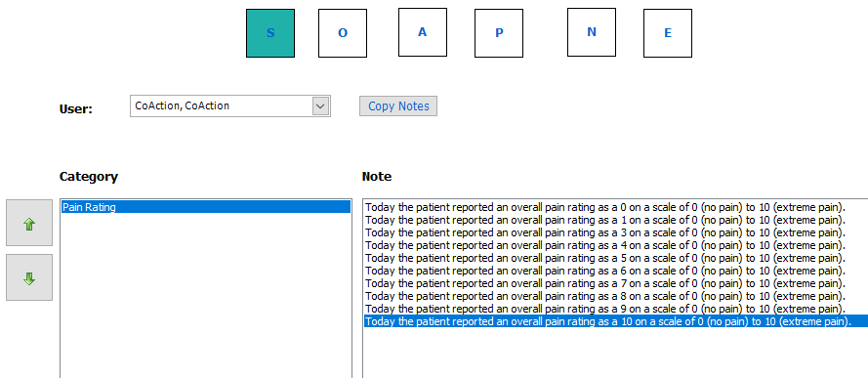Viewport: 868px width, 378px height.
Task: Select the pain rating 0 note
Action: click(605, 207)
